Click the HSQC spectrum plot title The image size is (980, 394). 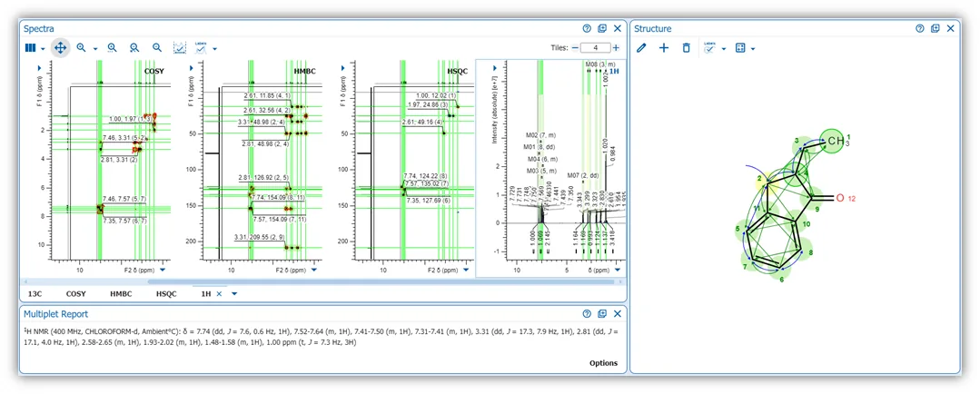coord(457,71)
